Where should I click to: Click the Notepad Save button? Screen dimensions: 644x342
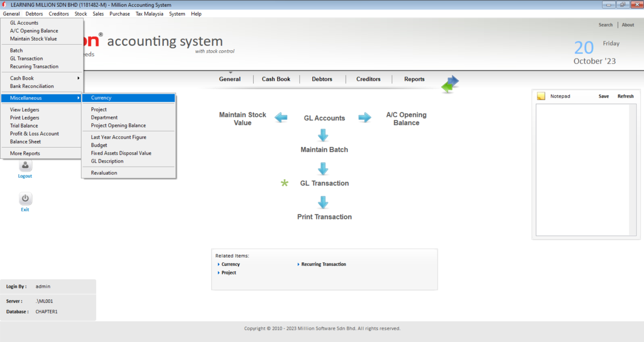[604, 96]
